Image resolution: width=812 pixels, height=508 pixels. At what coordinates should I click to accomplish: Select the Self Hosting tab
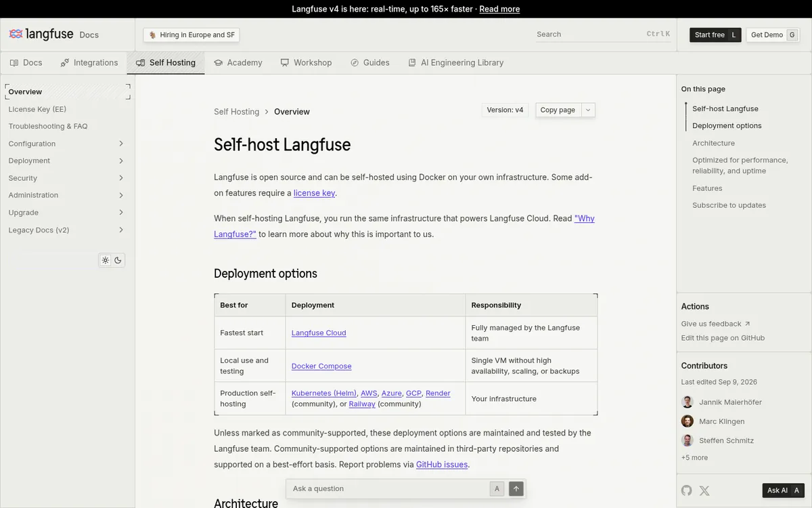click(166, 62)
